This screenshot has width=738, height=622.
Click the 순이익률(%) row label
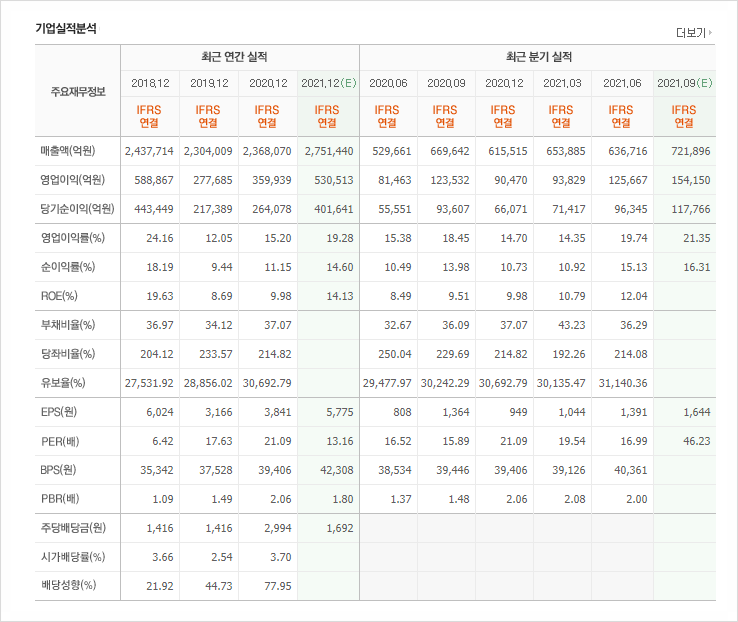pyautogui.click(x=68, y=267)
